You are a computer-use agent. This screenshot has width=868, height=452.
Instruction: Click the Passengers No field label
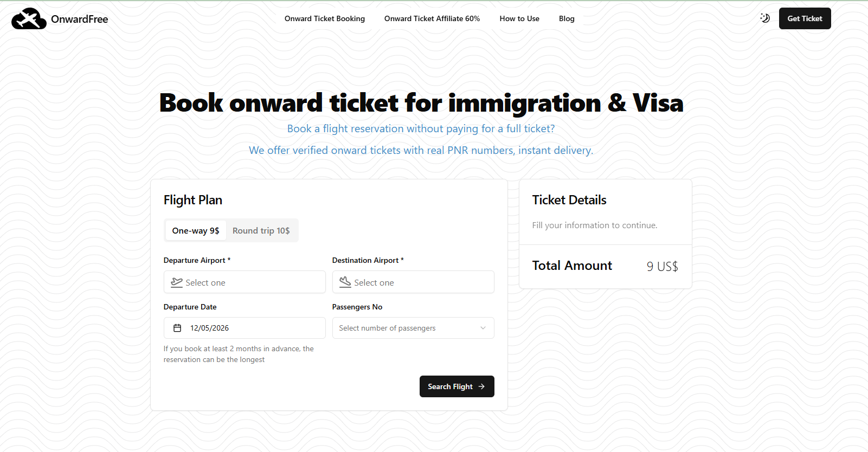tap(357, 307)
